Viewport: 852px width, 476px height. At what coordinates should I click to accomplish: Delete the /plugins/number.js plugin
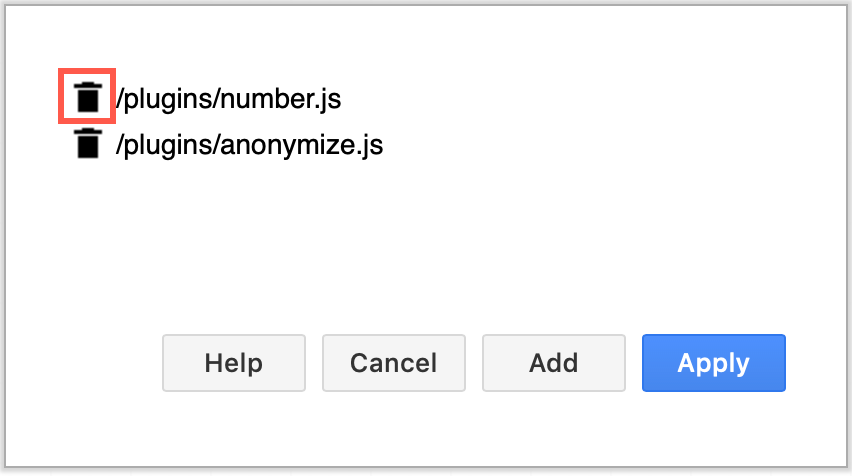pos(88,97)
